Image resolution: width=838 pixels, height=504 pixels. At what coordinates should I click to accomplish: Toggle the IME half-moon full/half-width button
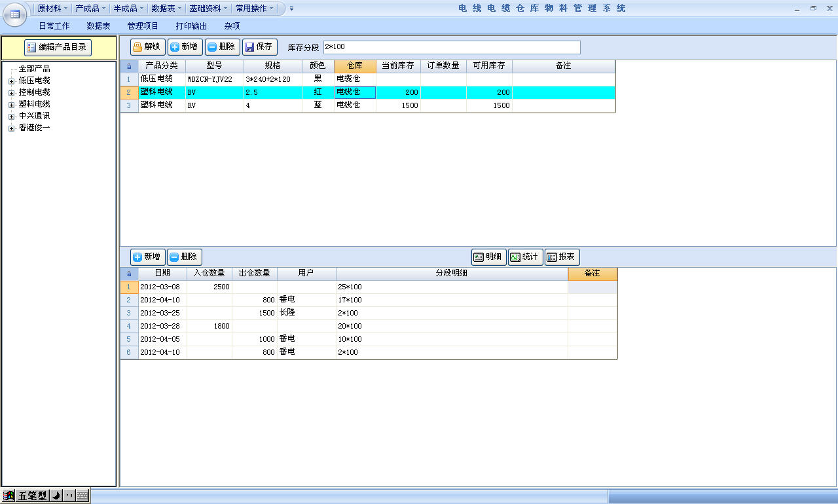point(56,495)
